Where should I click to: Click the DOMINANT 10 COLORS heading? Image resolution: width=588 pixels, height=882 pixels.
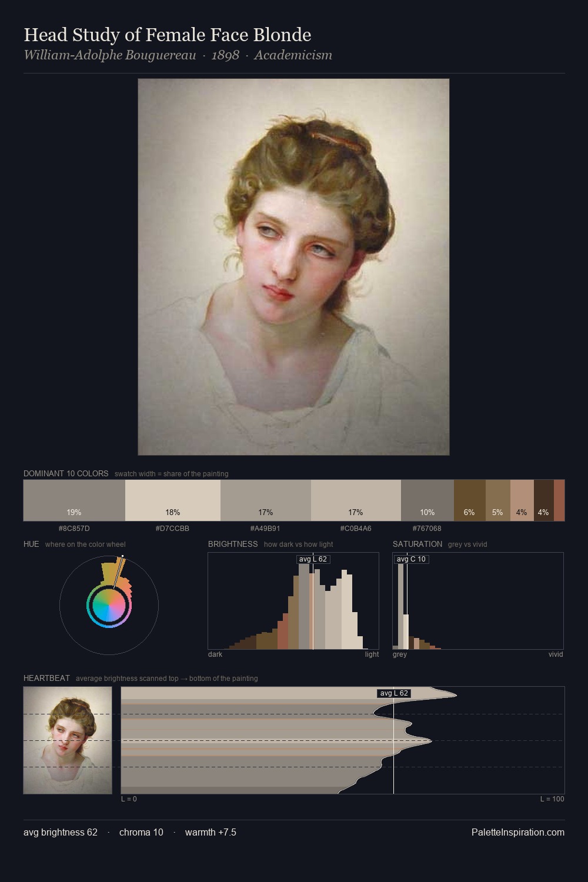point(66,473)
